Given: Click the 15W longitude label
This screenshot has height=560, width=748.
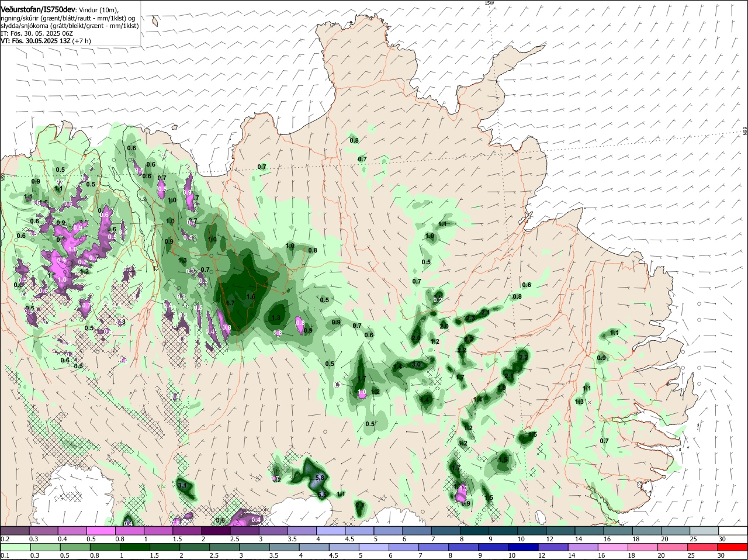Looking at the screenshot, I should click(489, 3).
